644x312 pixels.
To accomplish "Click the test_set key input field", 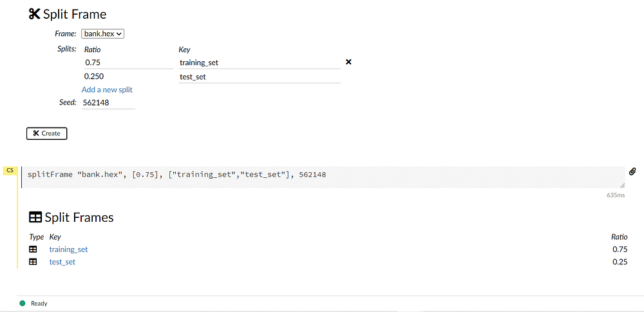I will pyautogui.click(x=259, y=77).
